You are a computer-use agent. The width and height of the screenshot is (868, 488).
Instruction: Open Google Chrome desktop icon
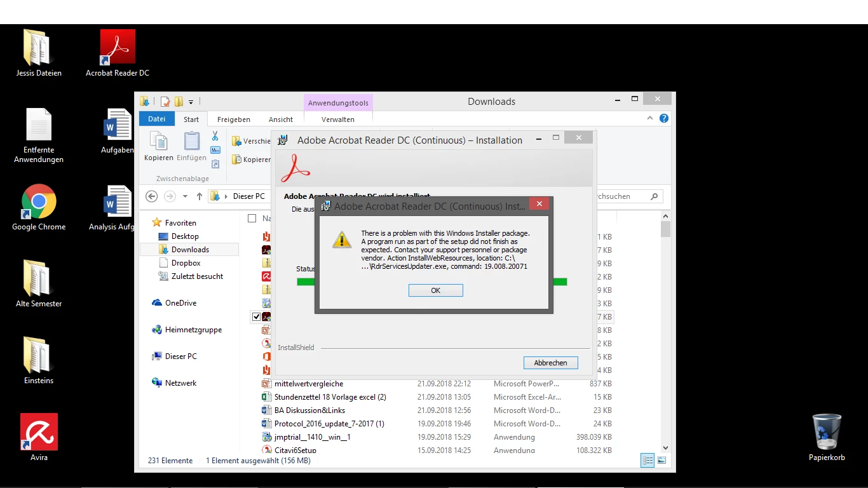[x=39, y=208]
